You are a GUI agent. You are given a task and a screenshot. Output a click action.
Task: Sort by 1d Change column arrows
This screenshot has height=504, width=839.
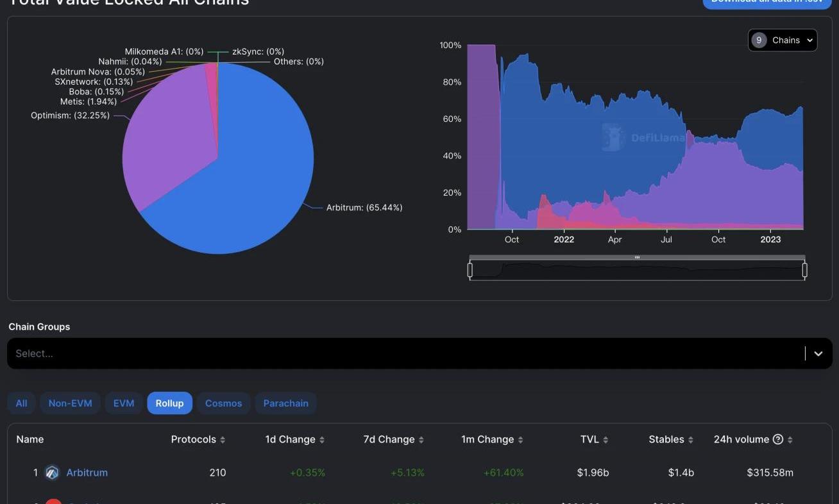322,440
